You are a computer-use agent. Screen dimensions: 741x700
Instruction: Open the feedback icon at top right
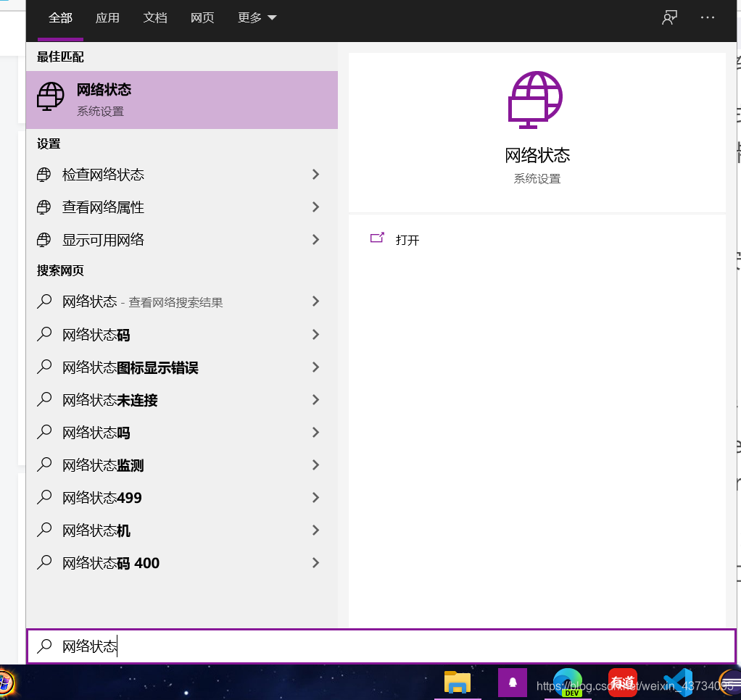click(x=668, y=17)
